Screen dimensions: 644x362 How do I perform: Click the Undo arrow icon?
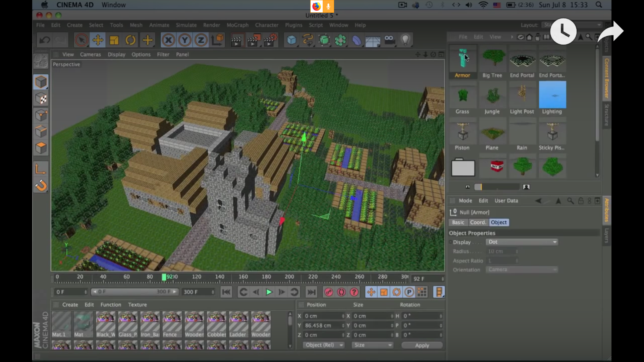45,40
